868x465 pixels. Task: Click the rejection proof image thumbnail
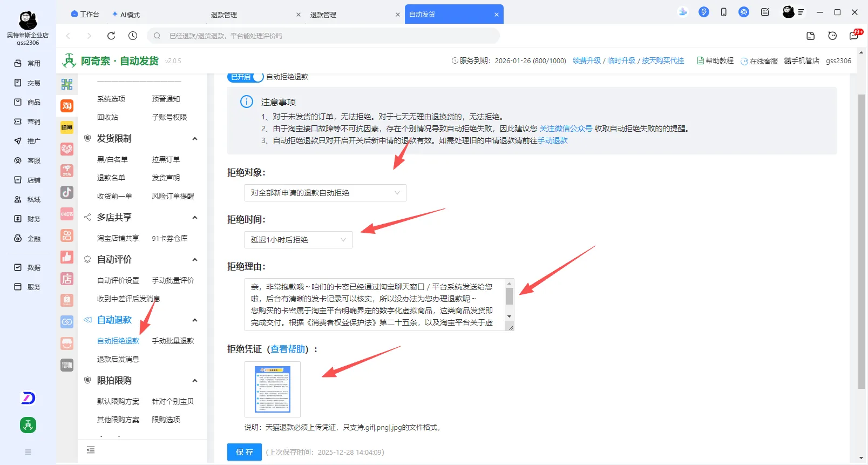pos(273,389)
